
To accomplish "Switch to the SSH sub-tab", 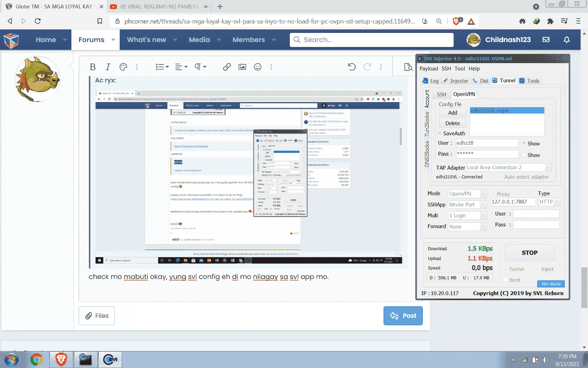I will pos(441,95).
